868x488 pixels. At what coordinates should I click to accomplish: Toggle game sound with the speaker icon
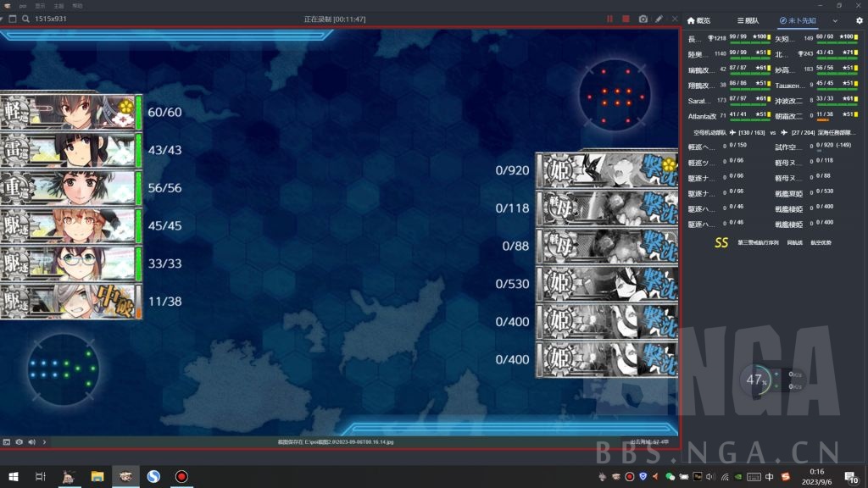click(x=31, y=441)
